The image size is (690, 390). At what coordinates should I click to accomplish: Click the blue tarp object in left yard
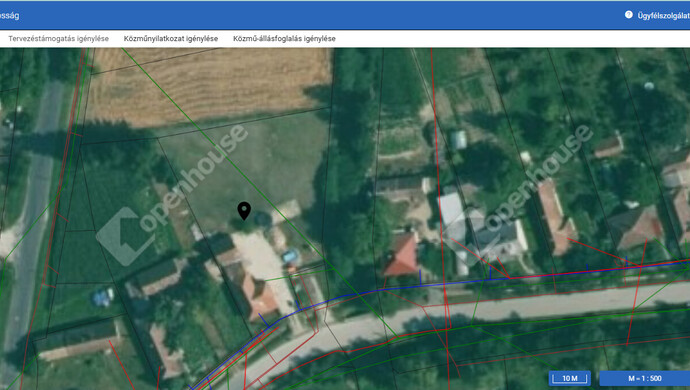pyautogui.click(x=103, y=298)
